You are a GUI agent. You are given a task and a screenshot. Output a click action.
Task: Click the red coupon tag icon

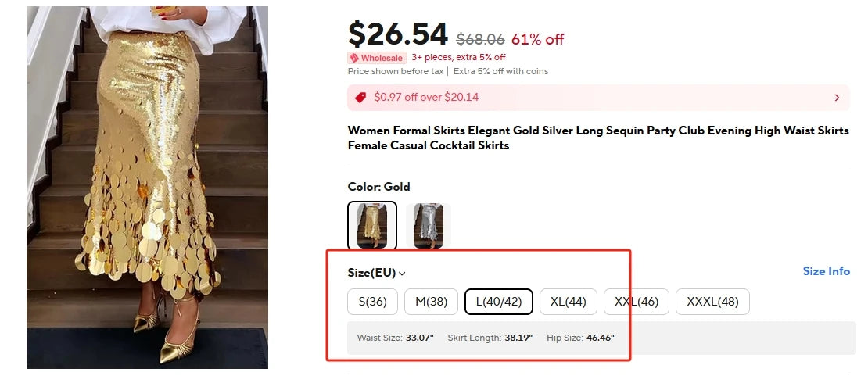pos(360,98)
